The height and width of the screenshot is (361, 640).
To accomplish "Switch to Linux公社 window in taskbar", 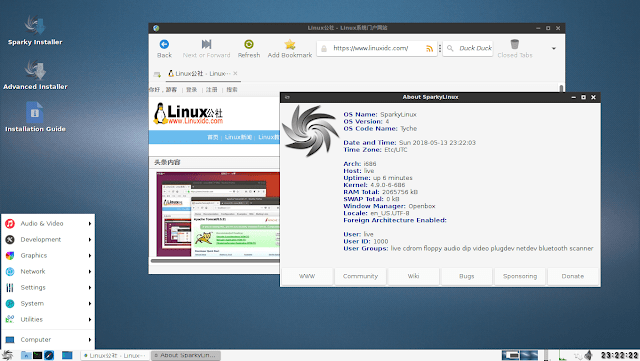I will pyautogui.click(x=115, y=355).
